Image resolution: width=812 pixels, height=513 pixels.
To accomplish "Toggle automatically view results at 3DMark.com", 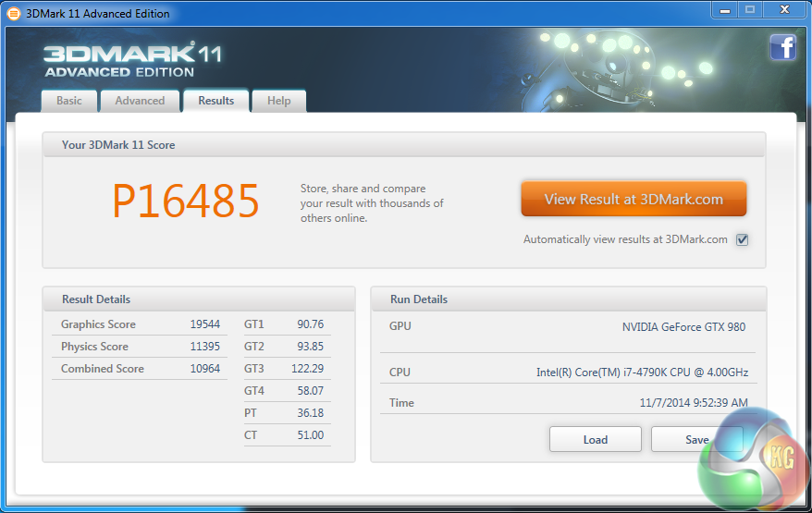I will [742, 239].
